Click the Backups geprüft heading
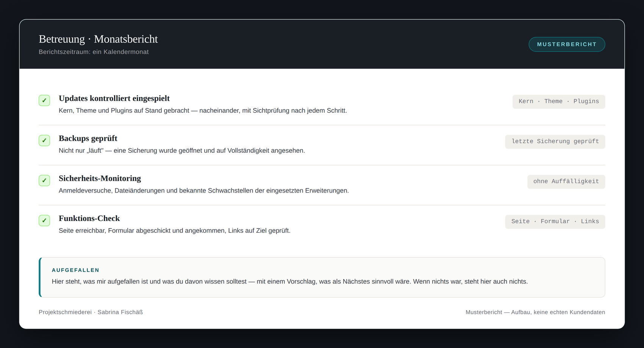The image size is (644, 348). 88,138
